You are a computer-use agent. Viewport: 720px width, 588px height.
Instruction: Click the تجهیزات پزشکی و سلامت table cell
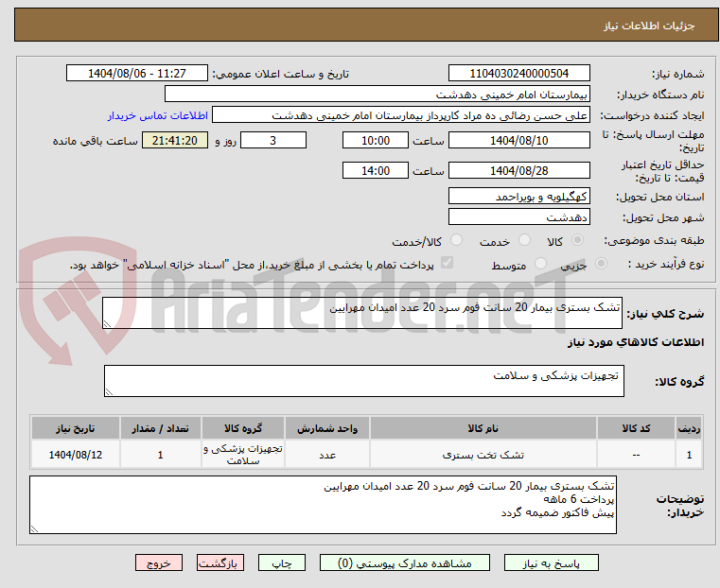(243, 455)
